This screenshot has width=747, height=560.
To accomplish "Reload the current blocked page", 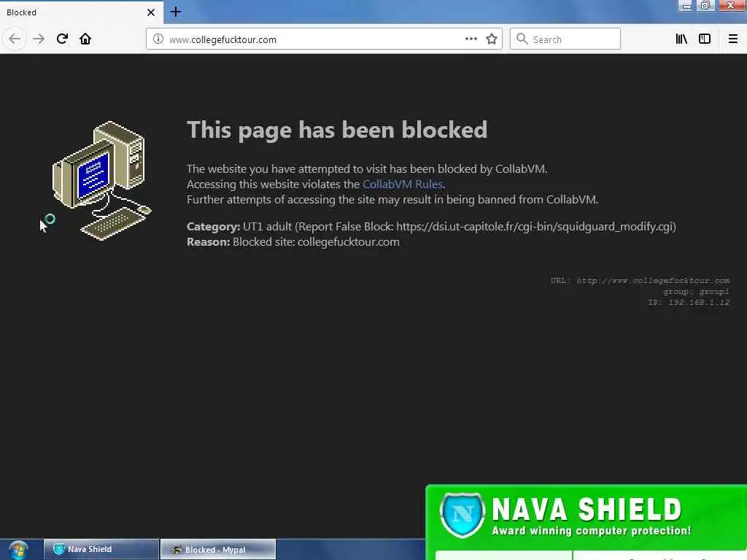I will 62,39.
